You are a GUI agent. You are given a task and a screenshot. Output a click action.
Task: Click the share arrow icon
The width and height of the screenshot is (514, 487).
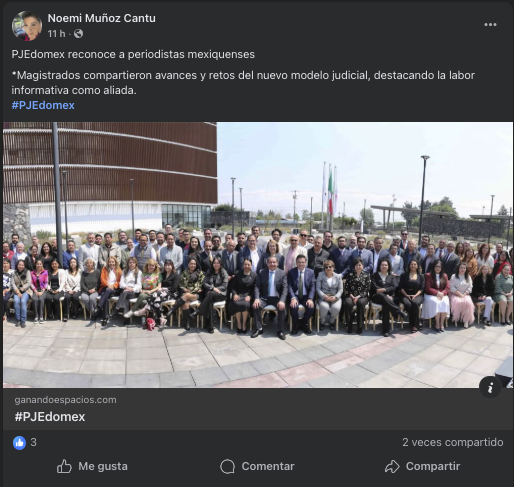392,466
